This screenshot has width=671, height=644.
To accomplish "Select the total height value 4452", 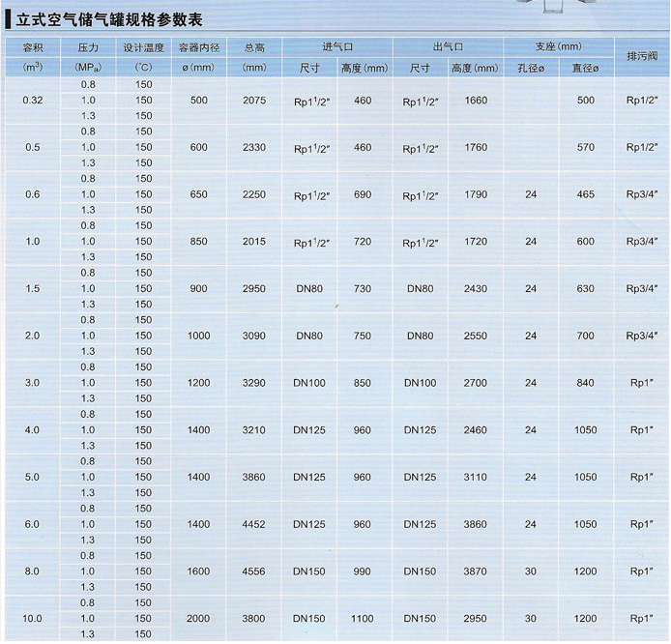I will point(254,524).
